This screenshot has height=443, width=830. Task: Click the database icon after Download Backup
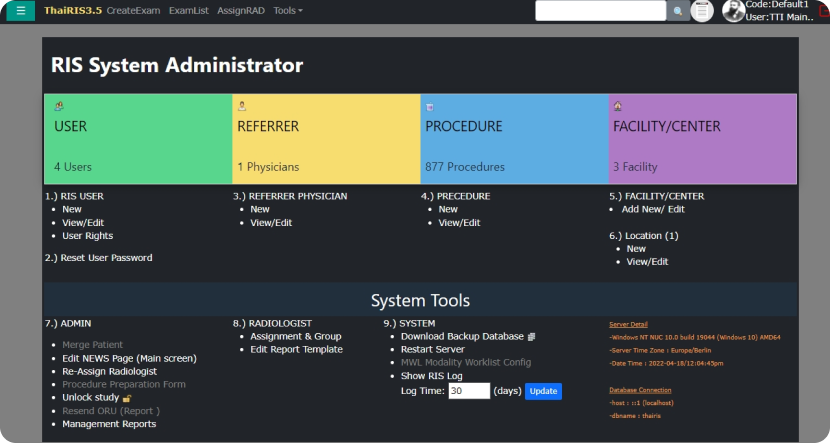(532, 337)
